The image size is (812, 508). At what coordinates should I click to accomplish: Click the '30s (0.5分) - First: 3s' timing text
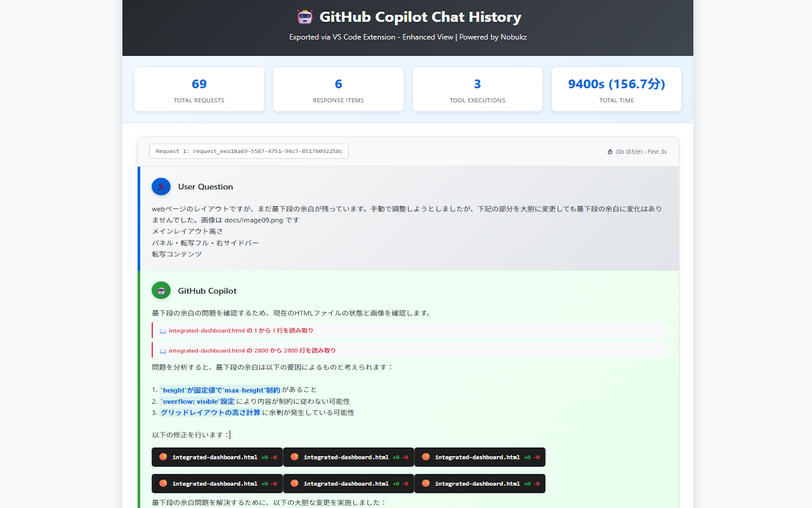pyautogui.click(x=641, y=152)
